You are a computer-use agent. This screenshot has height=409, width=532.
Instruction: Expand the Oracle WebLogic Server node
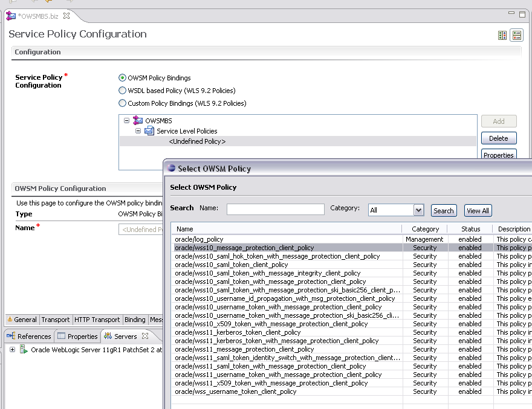pyautogui.click(x=12, y=350)
